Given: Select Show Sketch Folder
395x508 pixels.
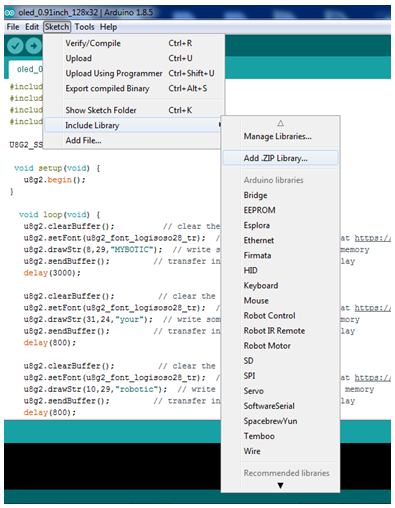Looking at the screenshot, I should point(133,110).
